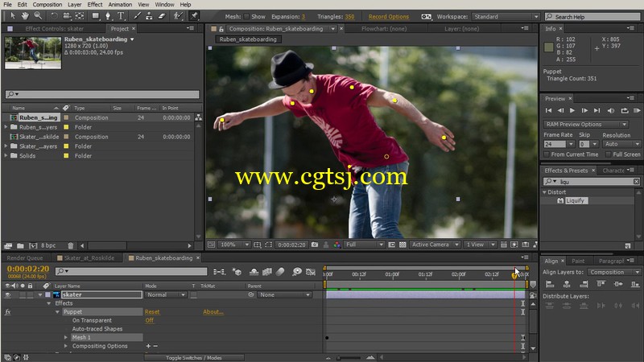Toggle the transparency grid icon
The width and height of the screenshot is (644, 362).
[402, 245]
